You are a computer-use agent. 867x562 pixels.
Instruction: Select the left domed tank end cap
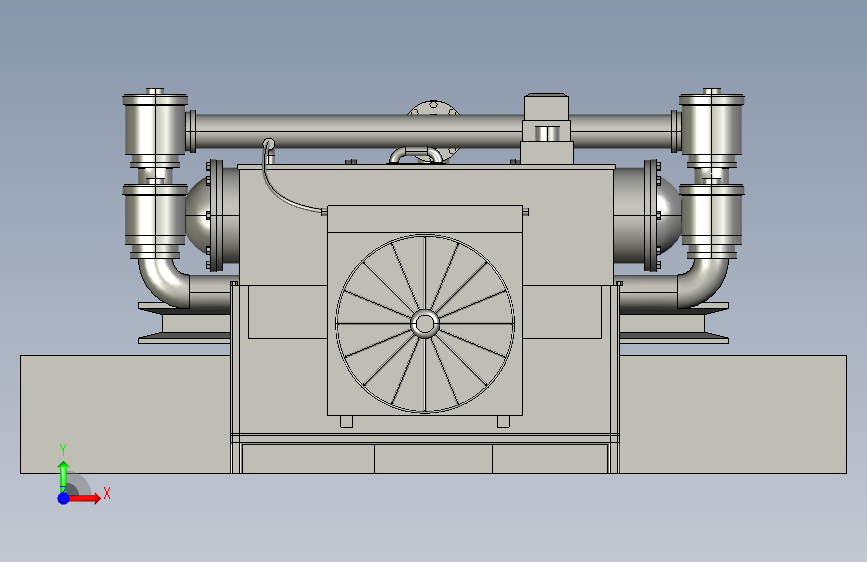click(x=196, y=216)
